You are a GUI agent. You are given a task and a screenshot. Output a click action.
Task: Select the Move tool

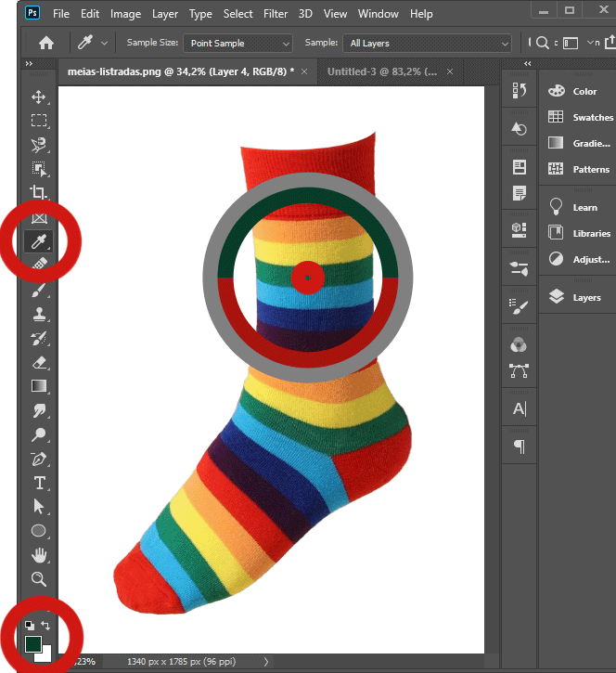[x=39, y=97]
